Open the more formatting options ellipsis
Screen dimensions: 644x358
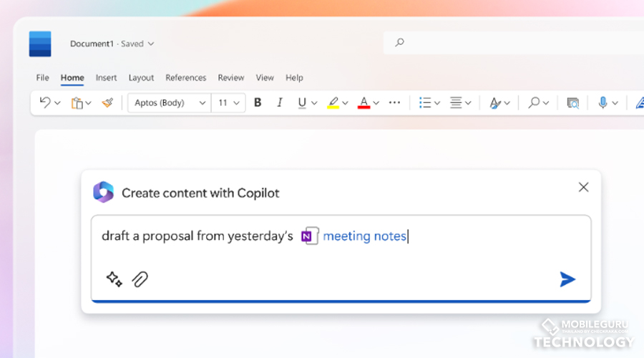click(x=394, y=102)
